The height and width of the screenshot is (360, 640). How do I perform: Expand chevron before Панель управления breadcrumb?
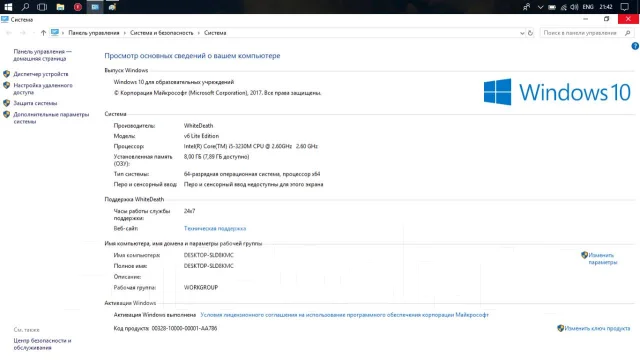pos(63,33)
